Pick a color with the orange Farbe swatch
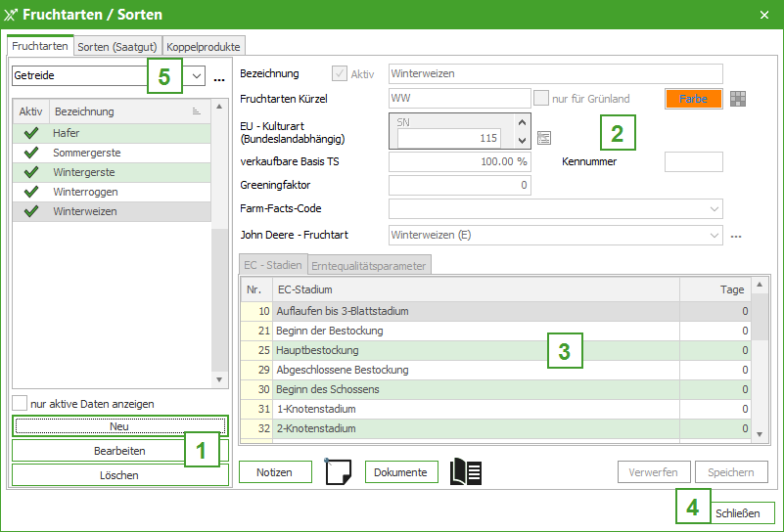Viewport: 784px width, 532px height. 693,98
